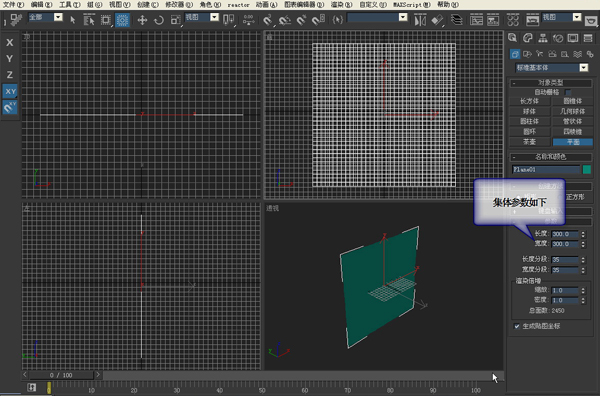Open the selection filter dropdown
This screenshot has height=396, width=600.
58,17
